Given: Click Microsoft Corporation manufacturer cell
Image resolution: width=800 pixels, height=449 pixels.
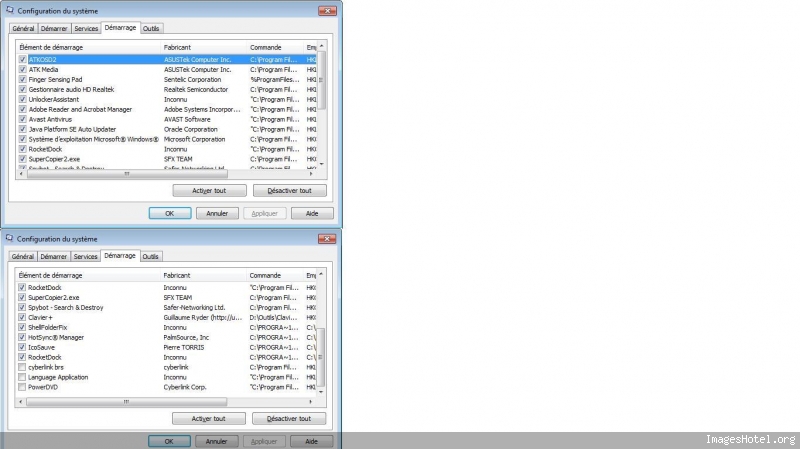Looking at the screenshot, I should point(194,139).
